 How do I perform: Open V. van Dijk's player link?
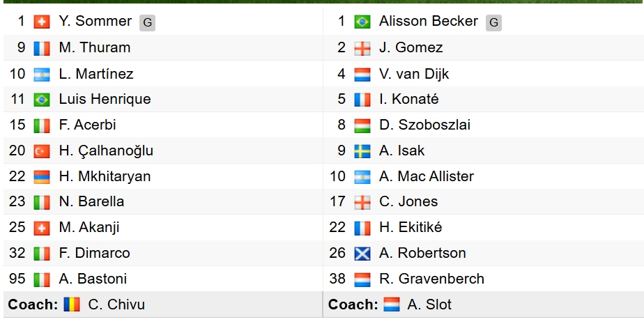[x=414, y=74]
